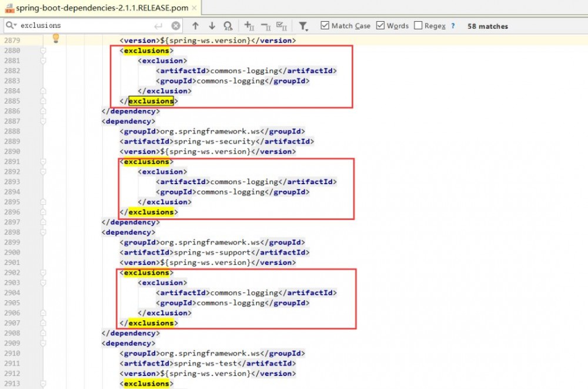Open the search history magnifier dropdown

click(x=11, y=25)
